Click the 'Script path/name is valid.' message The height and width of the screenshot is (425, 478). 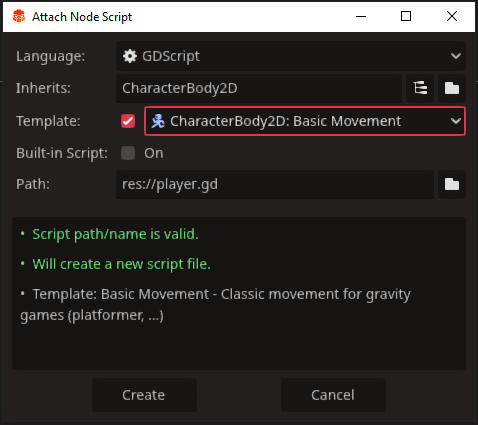(x=115, y=234)
